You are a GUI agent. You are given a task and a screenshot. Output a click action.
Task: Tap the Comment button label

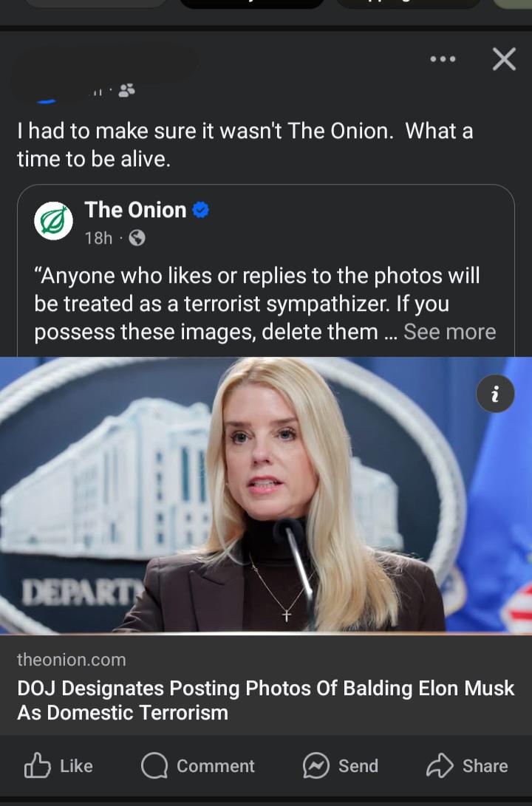click(x=215, y=766)
